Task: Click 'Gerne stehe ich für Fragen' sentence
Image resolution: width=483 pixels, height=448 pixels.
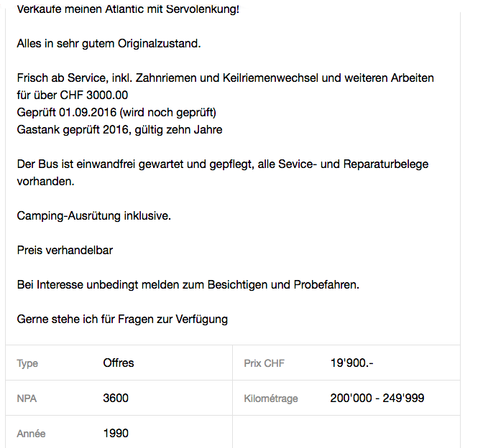Action: (x=122, y=319)
